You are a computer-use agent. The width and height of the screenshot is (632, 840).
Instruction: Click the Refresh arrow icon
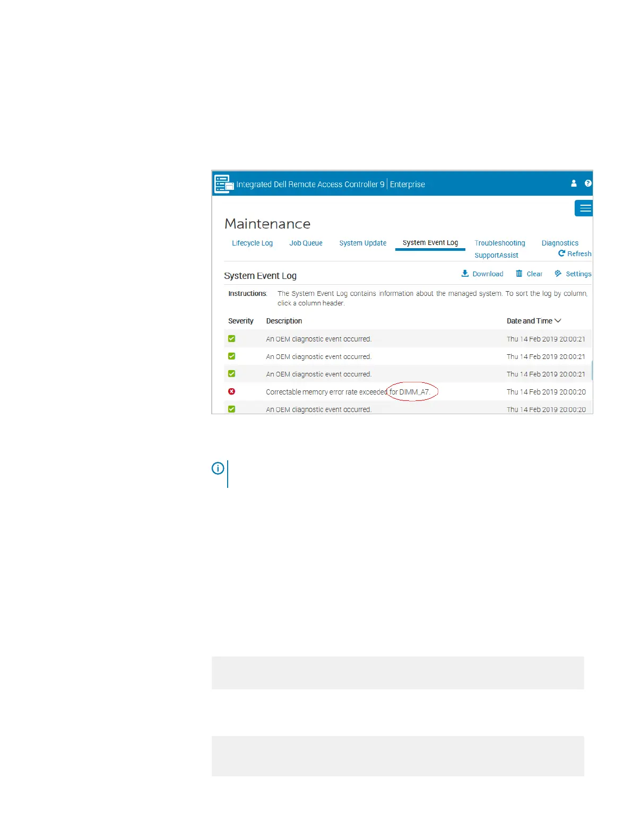coord(561,253)
